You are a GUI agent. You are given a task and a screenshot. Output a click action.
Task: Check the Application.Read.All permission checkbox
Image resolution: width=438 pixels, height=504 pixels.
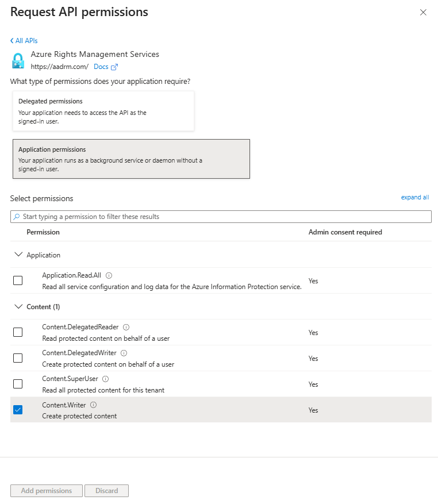tap(18, 280)
